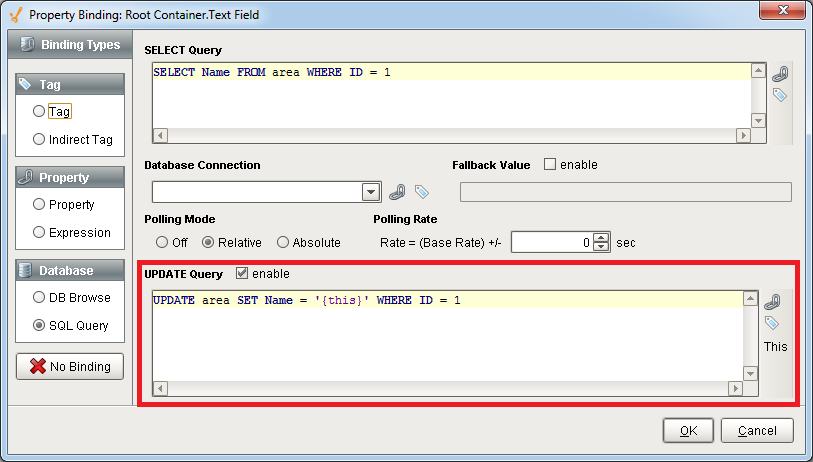Click UPDATE Query scroll left arrow

click(160, 388)
